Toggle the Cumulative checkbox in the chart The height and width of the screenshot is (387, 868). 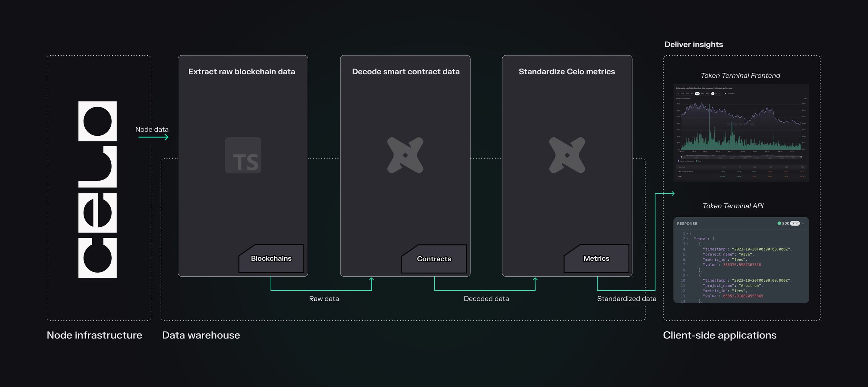(x=725, y=94)
